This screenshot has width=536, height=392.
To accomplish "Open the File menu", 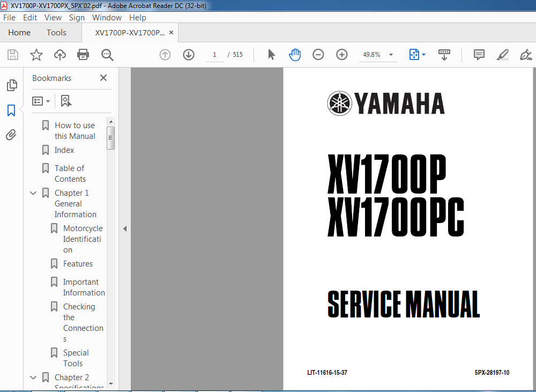I will coord(9,18).
